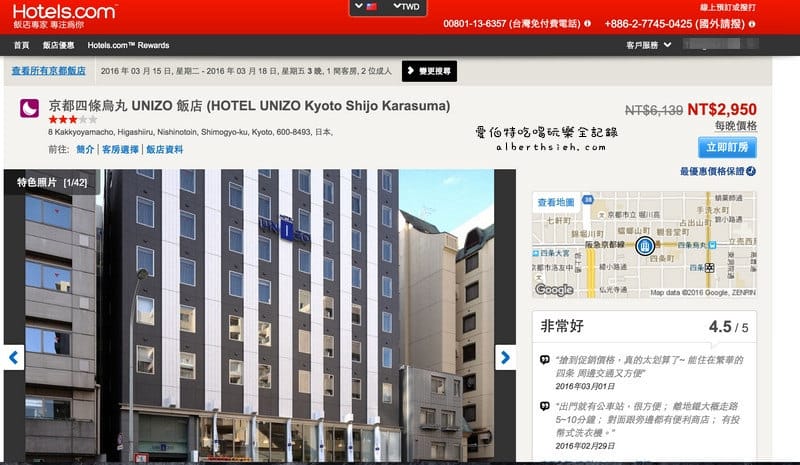This screenshot has height=465, width=800.
Task: Expand 客戶服務 customer service dropdown
Action: point(648,45)
